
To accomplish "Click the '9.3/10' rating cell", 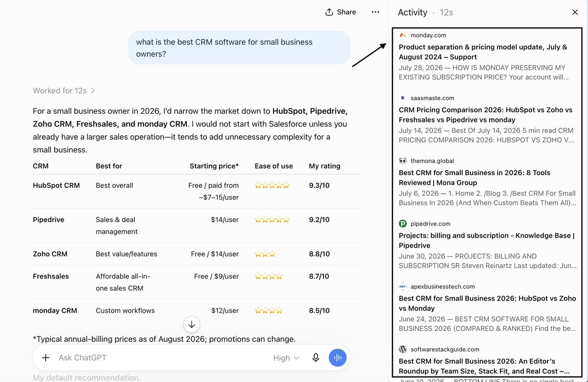I will pos(319,185).
